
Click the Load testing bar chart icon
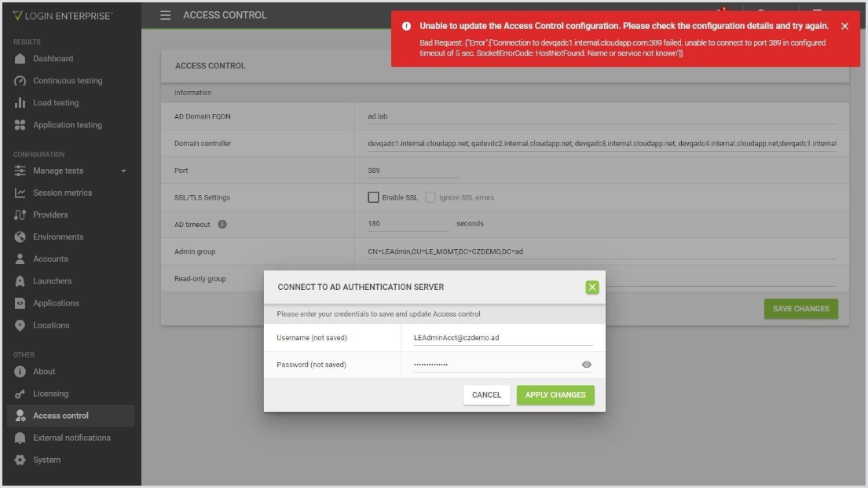pos(20,103)
